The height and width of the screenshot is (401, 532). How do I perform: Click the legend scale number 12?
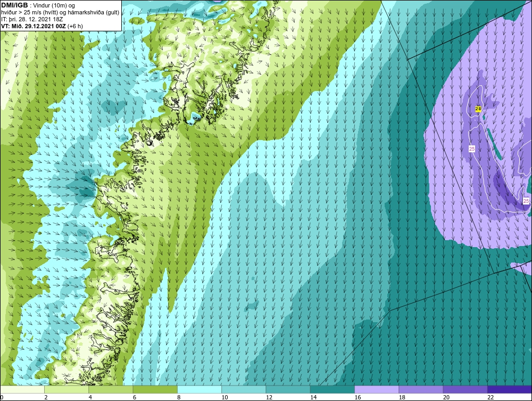[269, 397]
